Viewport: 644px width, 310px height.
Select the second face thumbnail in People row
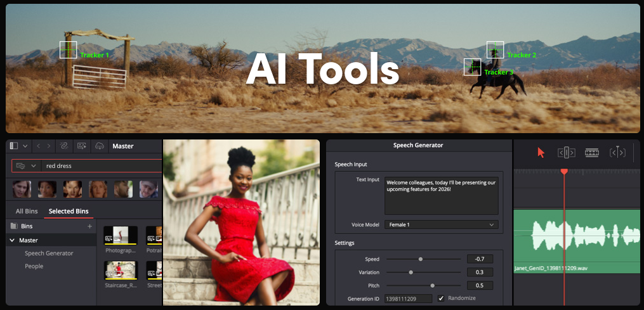pyautogui.click(x=47, y=190)
